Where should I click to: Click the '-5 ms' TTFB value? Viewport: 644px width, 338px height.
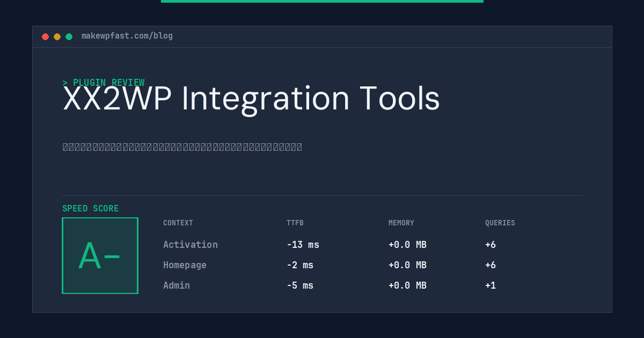click(x=300, y=285)
